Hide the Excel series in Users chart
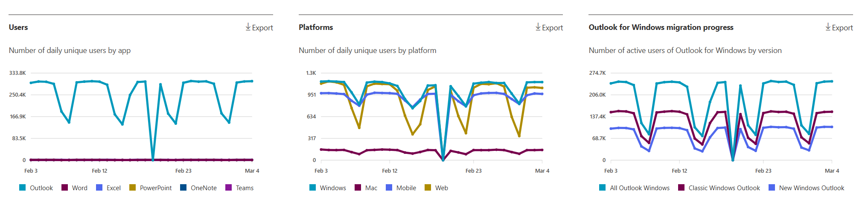Viewport: 868px width, 206px height. pyautogui.click(x=108, y=188)
